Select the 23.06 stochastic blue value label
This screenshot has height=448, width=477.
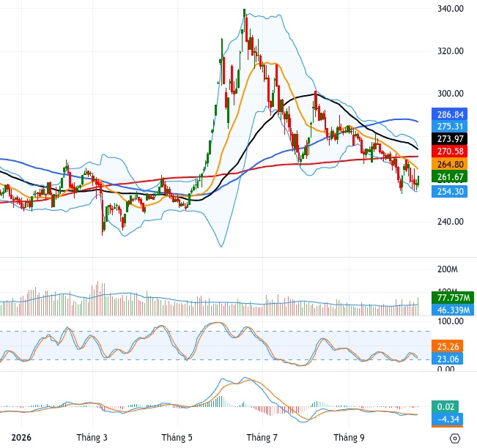(x=447, y=359)
